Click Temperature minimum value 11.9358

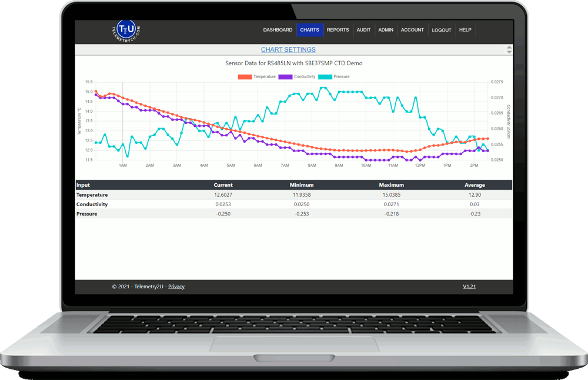[302, 195]
